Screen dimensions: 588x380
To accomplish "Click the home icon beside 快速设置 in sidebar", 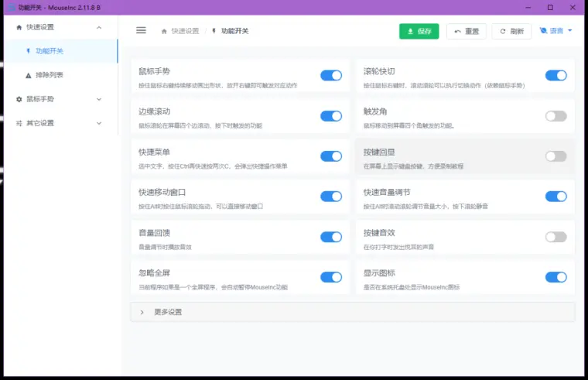I will coord(19,27).
